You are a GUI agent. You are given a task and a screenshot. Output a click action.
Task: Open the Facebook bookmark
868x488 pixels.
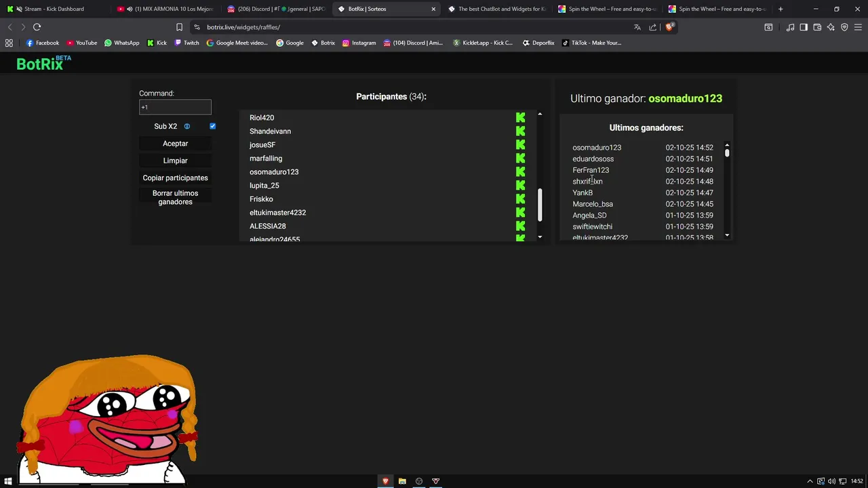(43, 43)
